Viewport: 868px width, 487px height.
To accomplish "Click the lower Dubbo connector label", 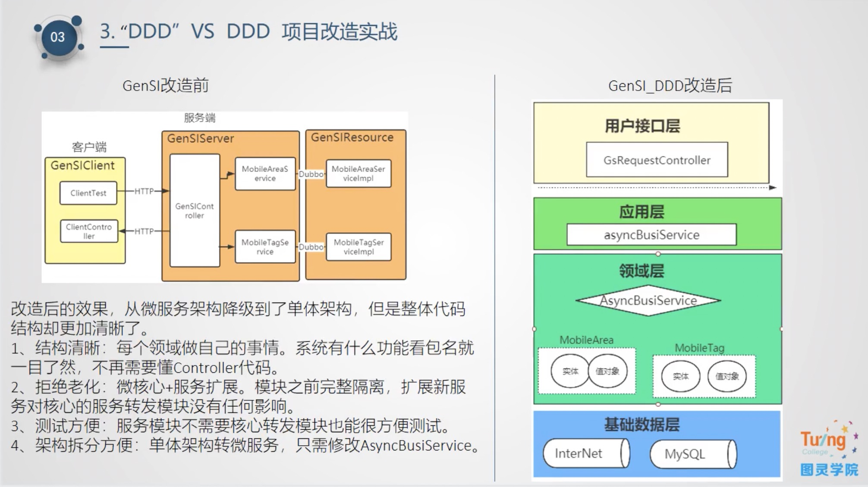I will point(311,247).
